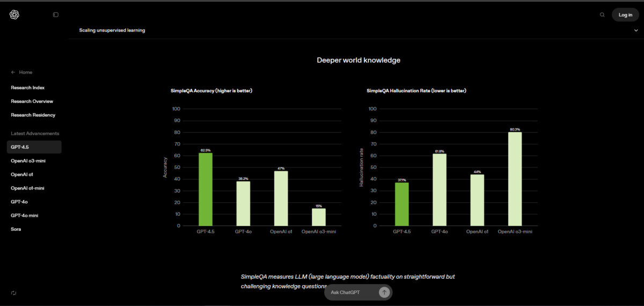Click the refresh icon at sidebar bottom
Viewport: 644px width, 306px height.
[x=13, y=293]
